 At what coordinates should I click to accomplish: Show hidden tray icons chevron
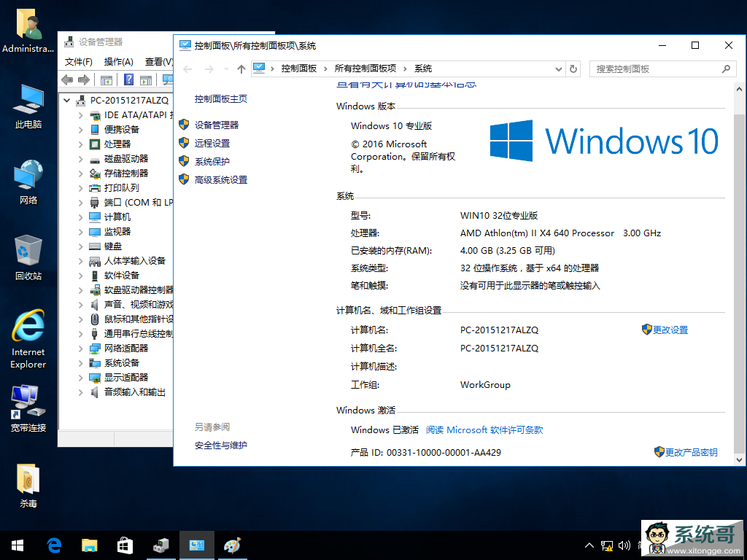pyautogui.click(x=589, y=545)
